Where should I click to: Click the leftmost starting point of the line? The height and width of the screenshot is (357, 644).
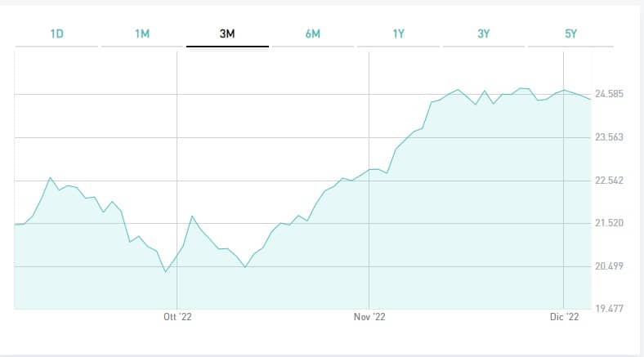point(16,224)
